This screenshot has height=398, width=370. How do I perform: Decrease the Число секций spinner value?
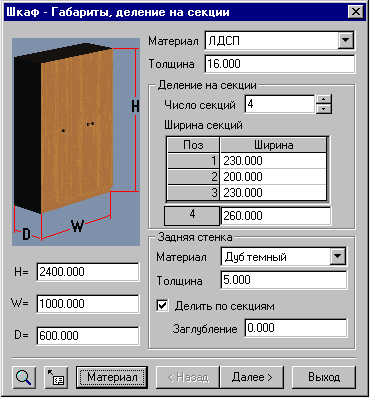(x=323, y=109)
